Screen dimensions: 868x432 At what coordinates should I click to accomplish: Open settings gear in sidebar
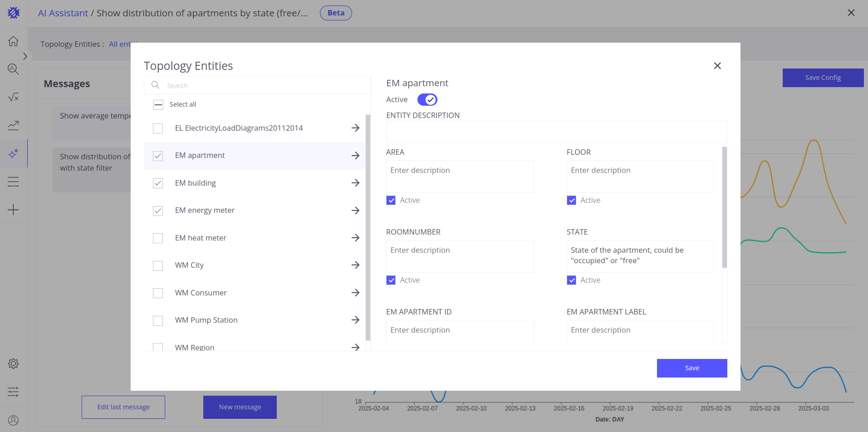(13, 363)
